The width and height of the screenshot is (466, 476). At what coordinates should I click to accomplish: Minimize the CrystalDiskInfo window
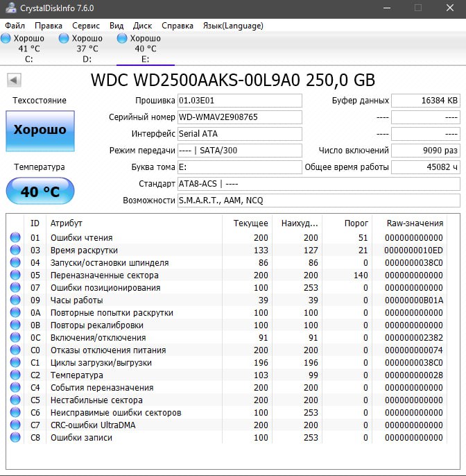coord(387,8)
